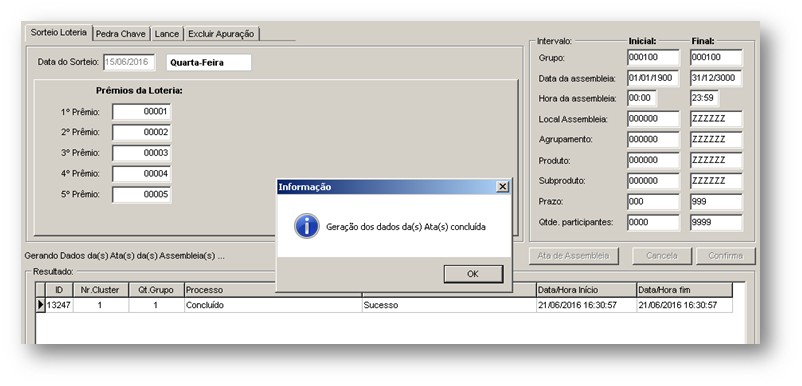Click Qtde. participantes Inicial 0000
Screen dimensions: 802x386
[653, 222]
